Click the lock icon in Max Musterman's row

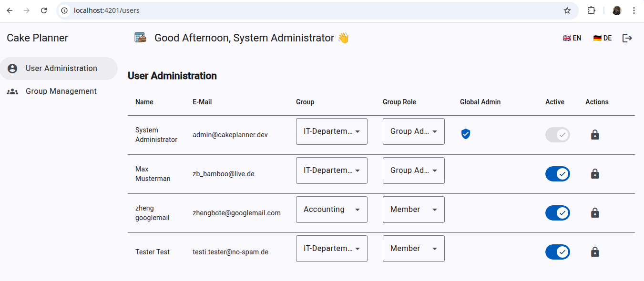coord(595,173)
